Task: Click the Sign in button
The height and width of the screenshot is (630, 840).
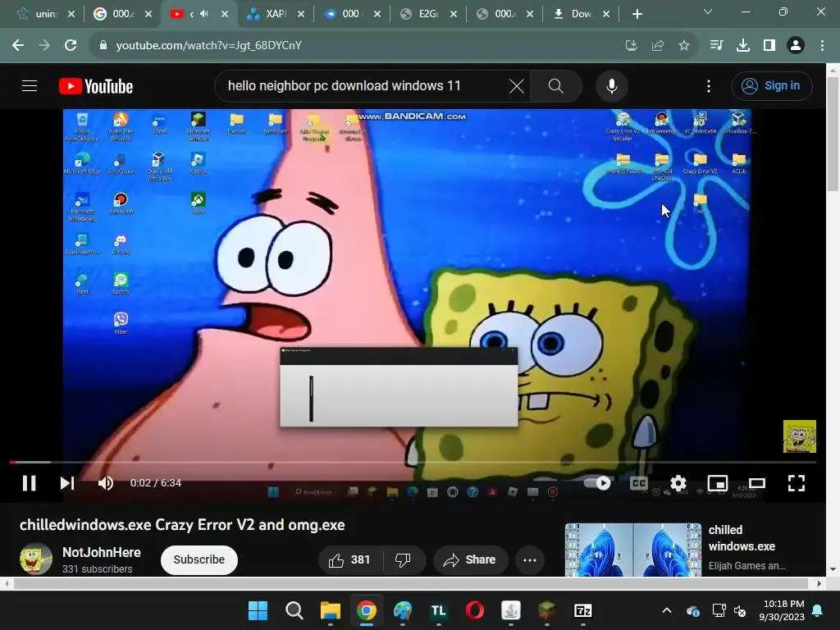Action: point(772,85)
